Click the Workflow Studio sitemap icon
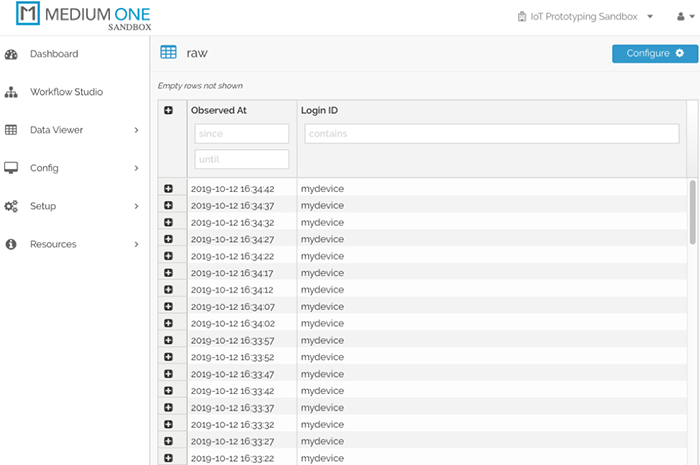700x465 pixels. coord(11,92)
